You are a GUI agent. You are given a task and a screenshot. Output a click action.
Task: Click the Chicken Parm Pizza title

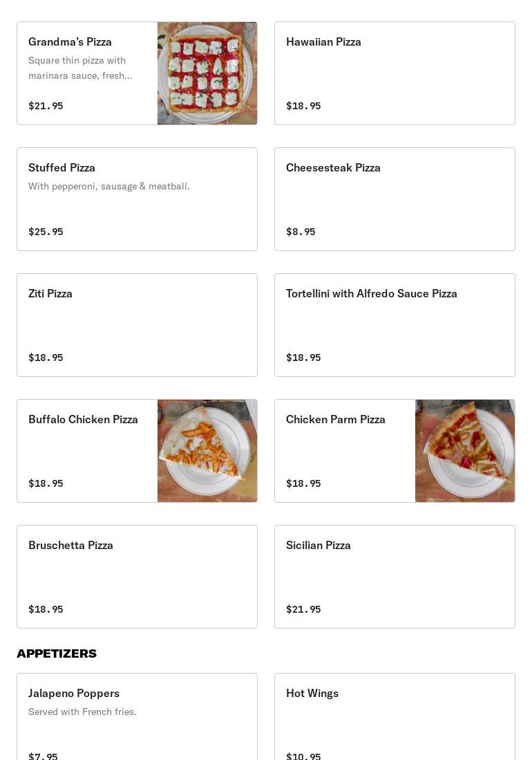point(336,419)
